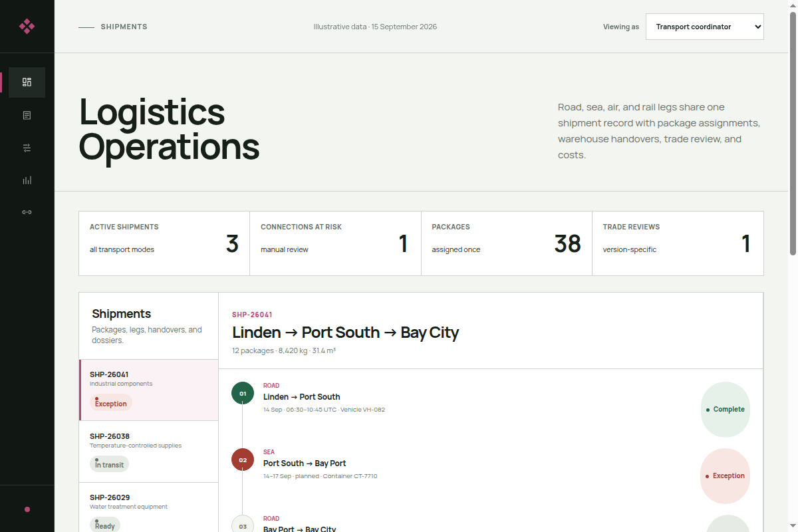Click the In transit tag

tap(109, 464)
